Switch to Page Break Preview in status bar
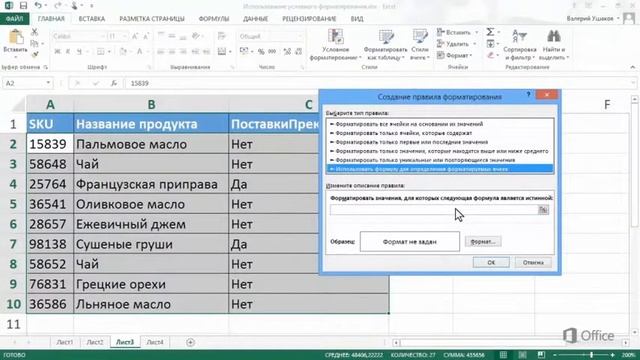Viewport: 640px width, 360px height. 541,355
